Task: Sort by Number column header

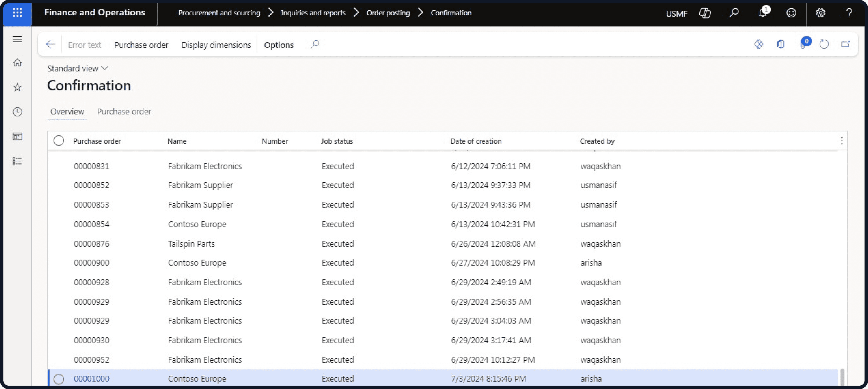Action: pyautogui.click(x=275, y=141)
